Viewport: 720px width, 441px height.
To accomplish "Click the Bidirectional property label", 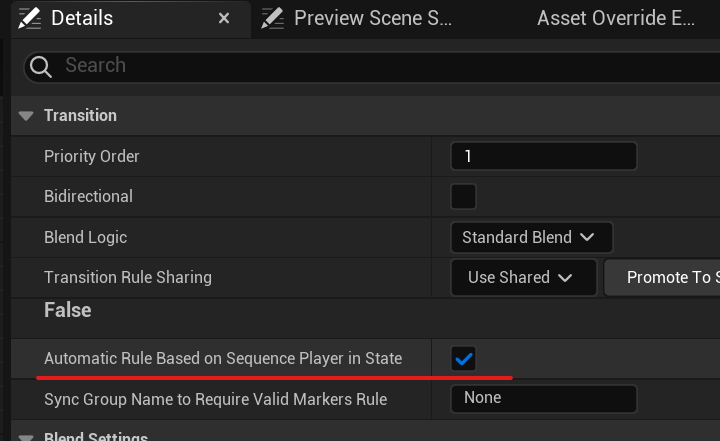I will click(x=88, y=197).
